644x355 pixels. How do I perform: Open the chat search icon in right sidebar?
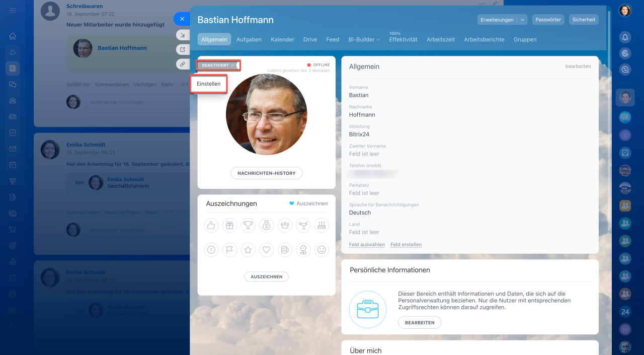(625, 69)
